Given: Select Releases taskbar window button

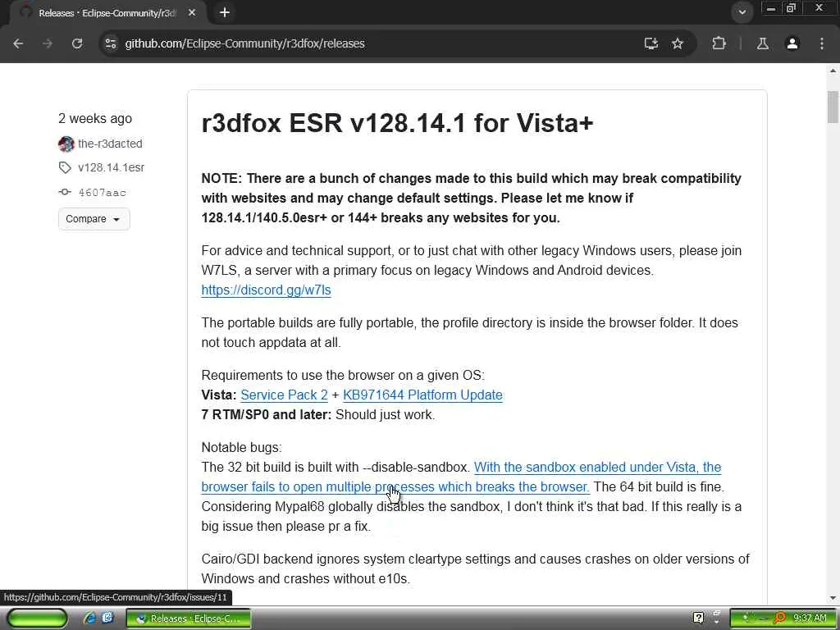Looking at the screenshot, I should click(189, 619).
